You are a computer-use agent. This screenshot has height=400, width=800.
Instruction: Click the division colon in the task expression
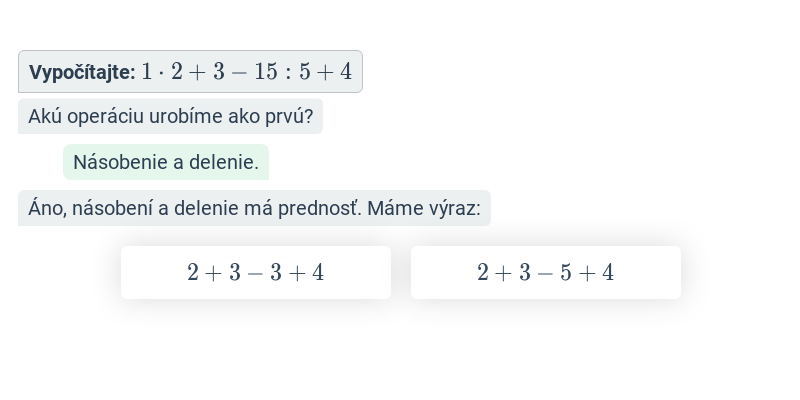pyautogui.click(x=288, y=73)
